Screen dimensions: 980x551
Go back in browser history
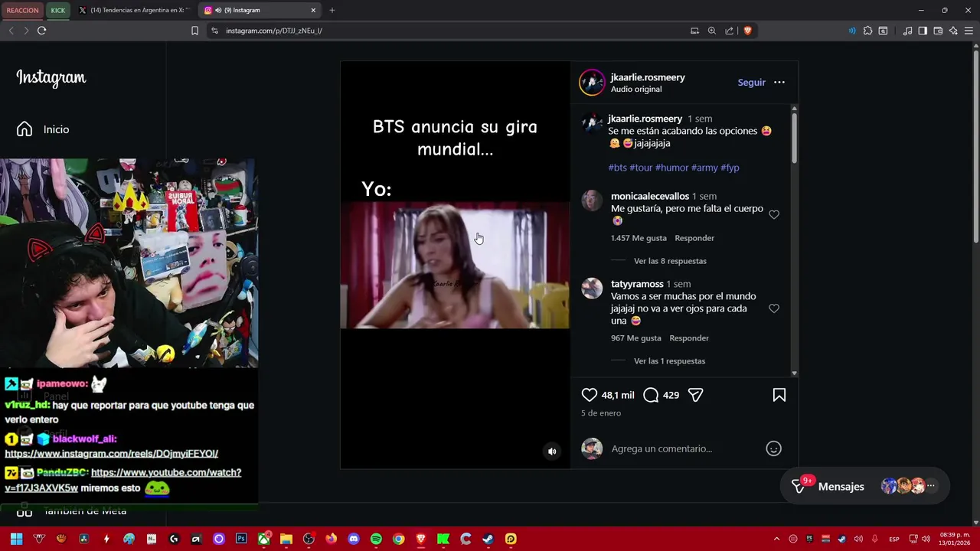pyautogui.click(x=11, y=31)
